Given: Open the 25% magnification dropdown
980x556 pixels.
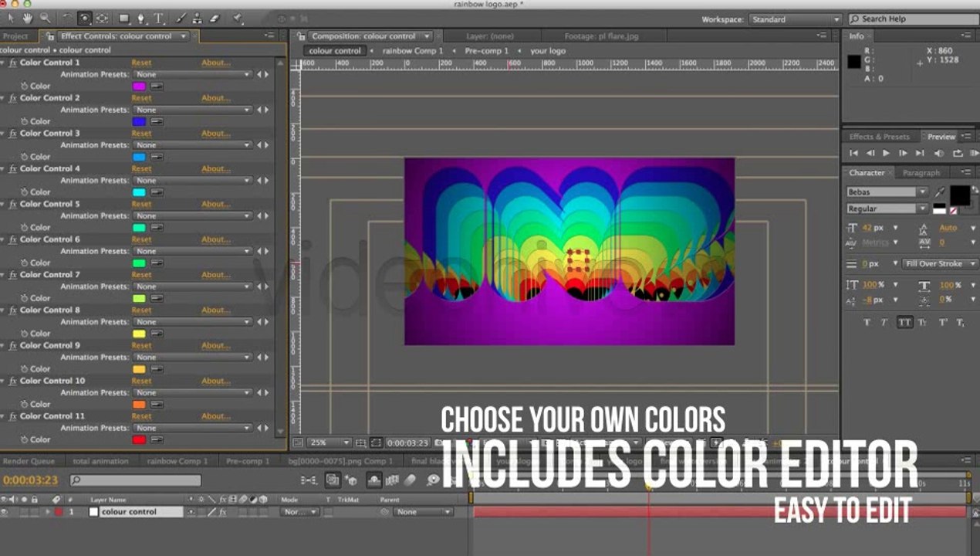Looking at the screenshot, I should [329, 442].
